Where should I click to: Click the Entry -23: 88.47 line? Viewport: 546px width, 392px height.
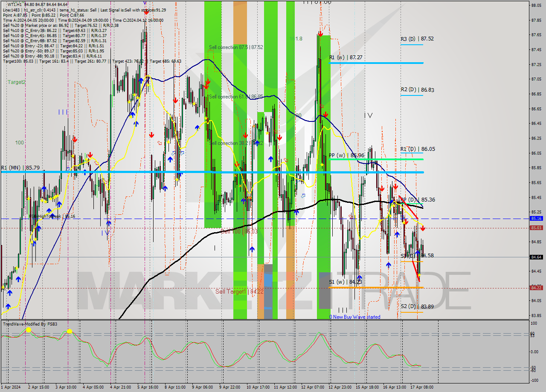(53, 46)
